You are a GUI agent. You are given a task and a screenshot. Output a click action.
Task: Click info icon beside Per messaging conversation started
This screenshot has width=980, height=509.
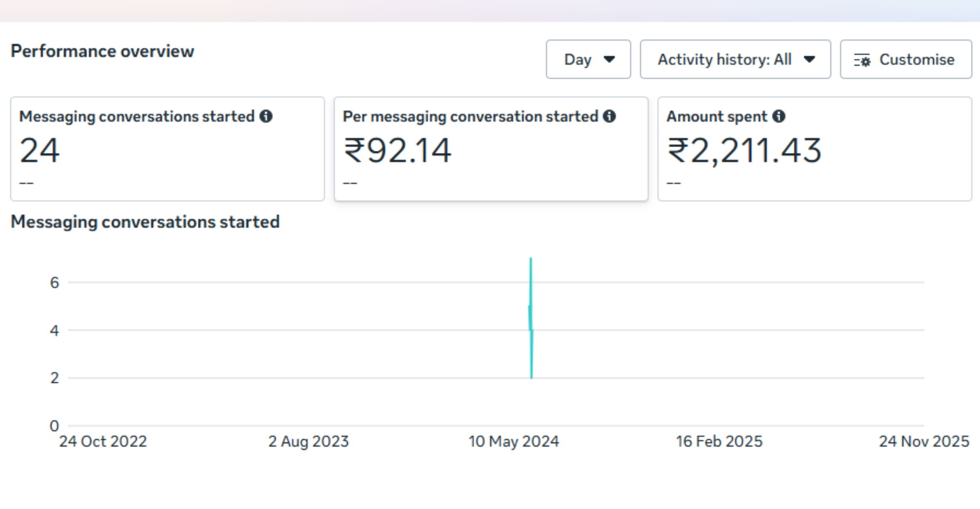[x=609, y=116]
